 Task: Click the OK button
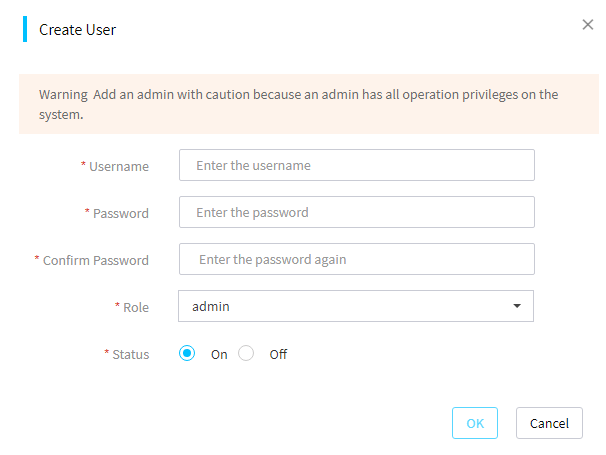tap(475, 423)
